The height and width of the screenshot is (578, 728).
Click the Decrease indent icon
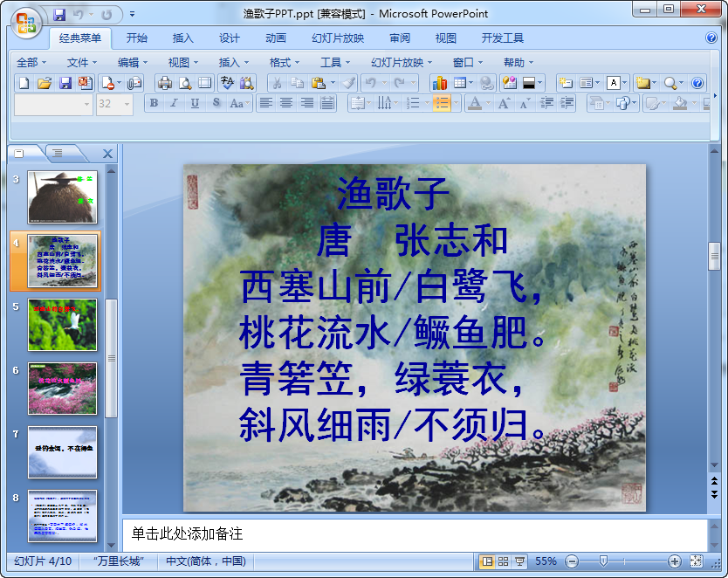[x=547, y=103]
